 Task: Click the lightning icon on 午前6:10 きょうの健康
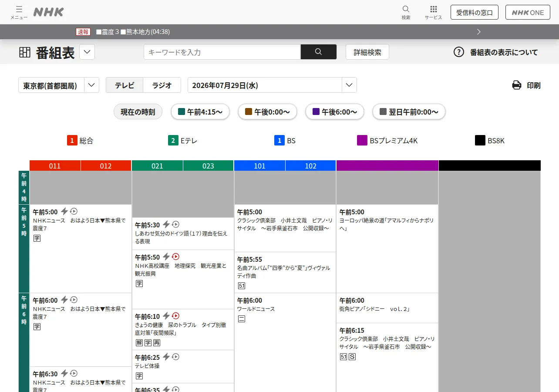point(166,316)
